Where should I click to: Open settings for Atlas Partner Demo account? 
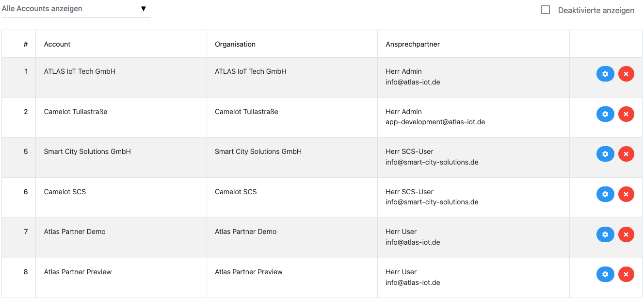click(605, 234)
